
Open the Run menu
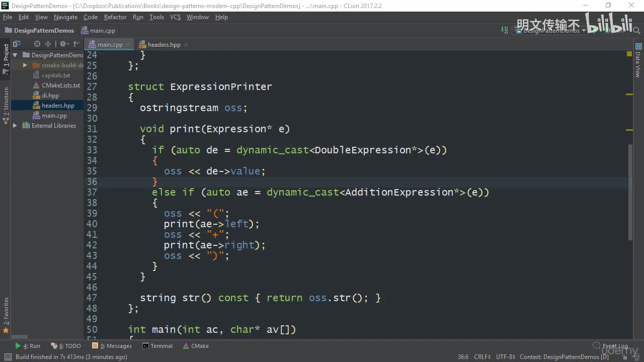pyautogui.click(x=138, y=17)
